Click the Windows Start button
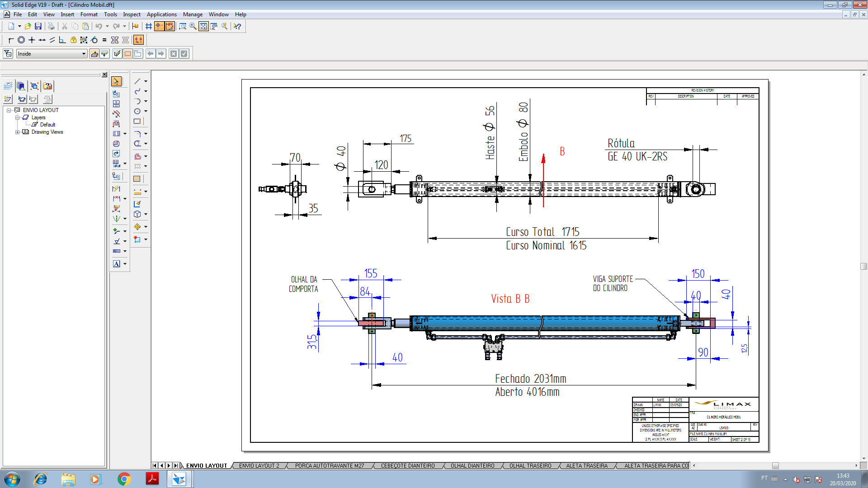Viewport: 868px width, 488px height. 12,479
